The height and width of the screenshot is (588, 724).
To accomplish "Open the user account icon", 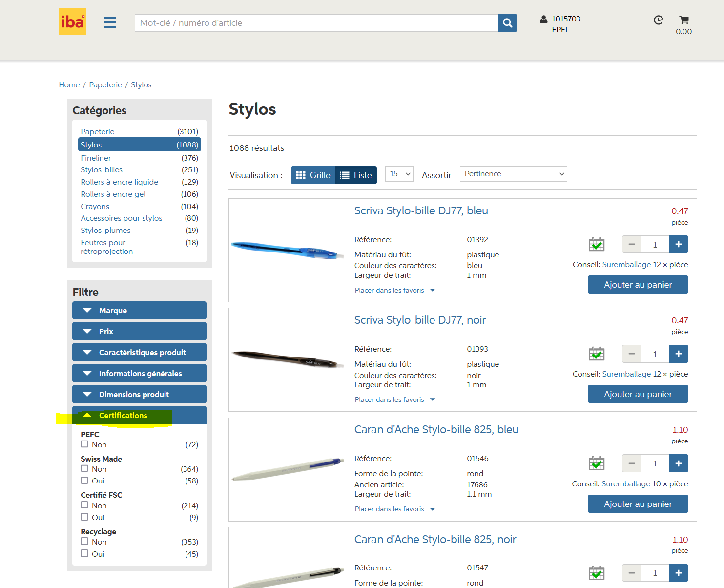I will pos(543,20).
